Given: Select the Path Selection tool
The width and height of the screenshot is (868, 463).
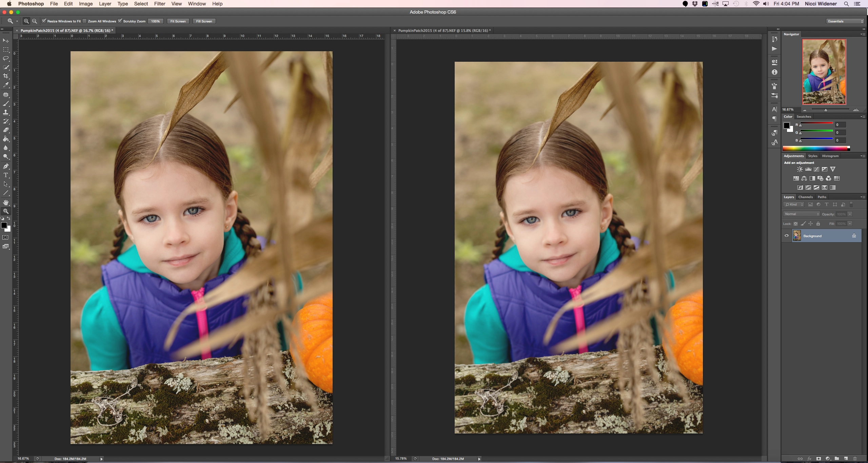Looking at the screenshot, I should [x=6, y=184].
